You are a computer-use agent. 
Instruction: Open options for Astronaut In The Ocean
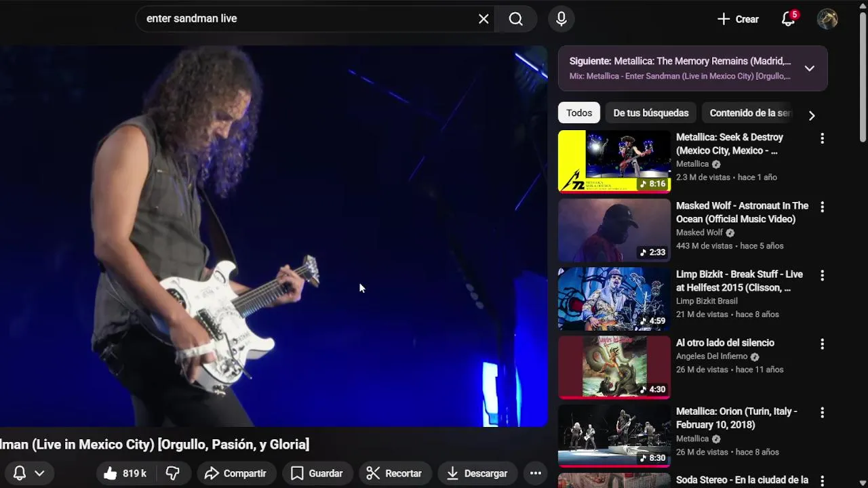(822, 207)
